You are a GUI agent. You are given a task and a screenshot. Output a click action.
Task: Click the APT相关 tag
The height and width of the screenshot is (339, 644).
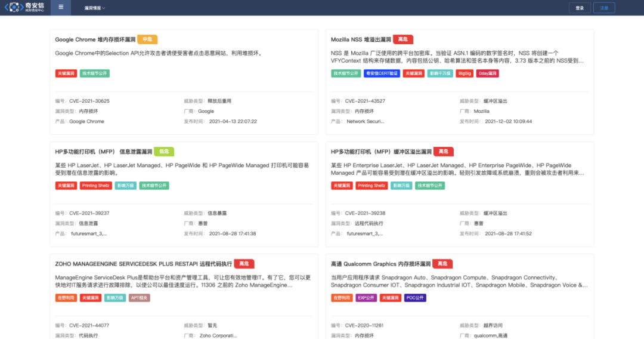(x=139, y=297)
